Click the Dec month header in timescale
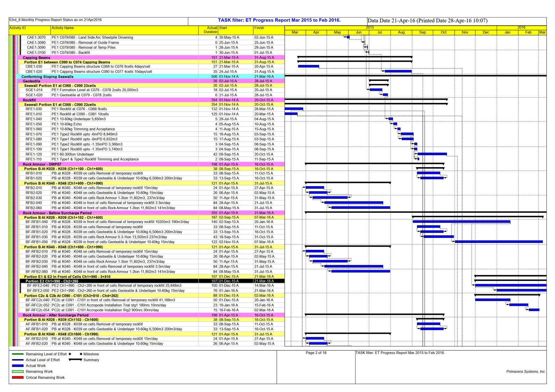This screenshot has width=555, height=392. [x=486, y=32]
